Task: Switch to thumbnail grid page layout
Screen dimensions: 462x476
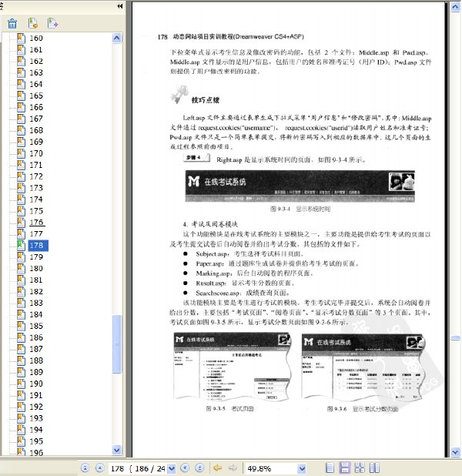Action: (360, 468)
